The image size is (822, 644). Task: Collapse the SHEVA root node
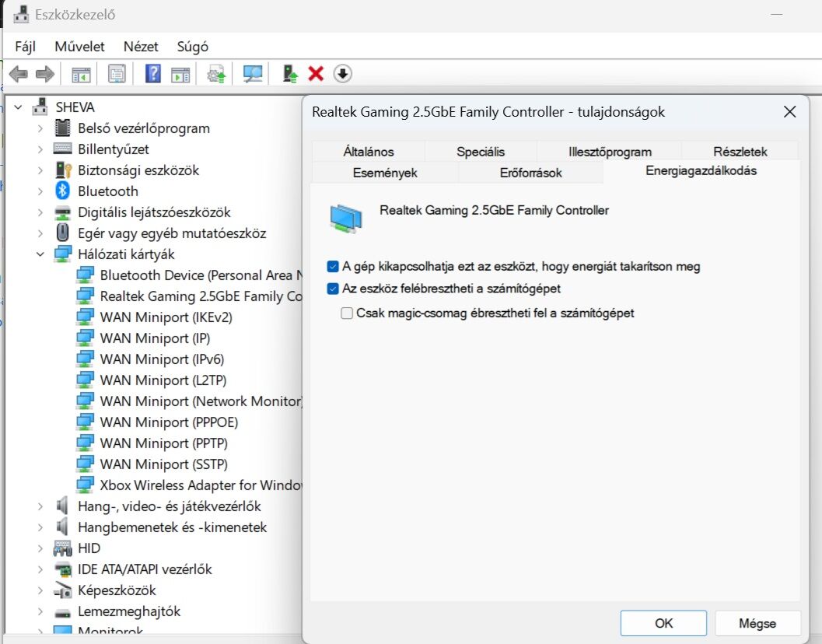[x=19, y=107]
